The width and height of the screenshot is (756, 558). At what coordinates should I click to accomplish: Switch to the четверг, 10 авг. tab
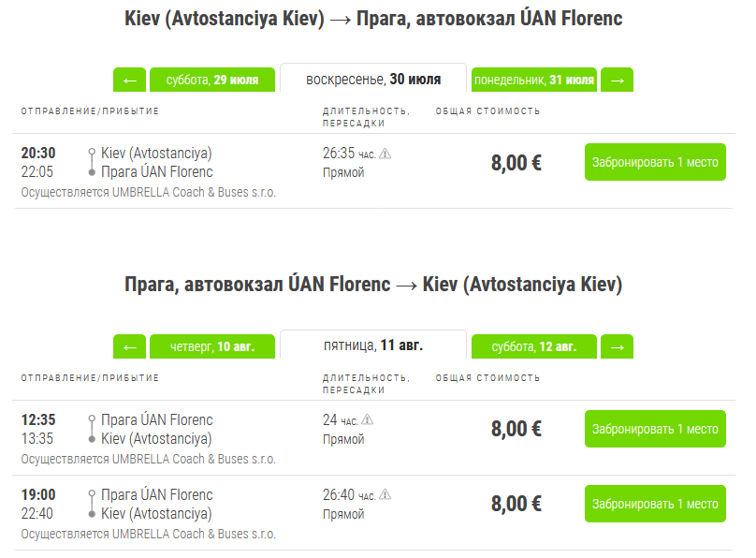point(212,346)
